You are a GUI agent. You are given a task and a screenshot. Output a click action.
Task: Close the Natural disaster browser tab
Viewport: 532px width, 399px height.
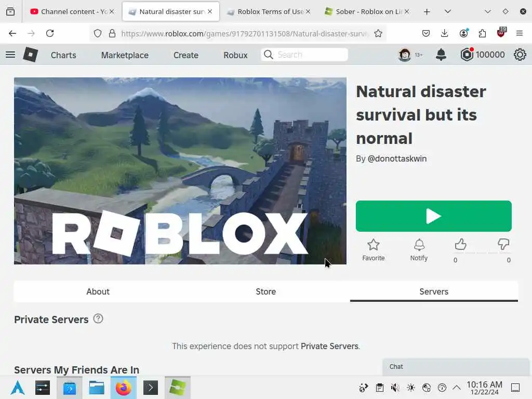pyautogui.click(x=210, y=11)
